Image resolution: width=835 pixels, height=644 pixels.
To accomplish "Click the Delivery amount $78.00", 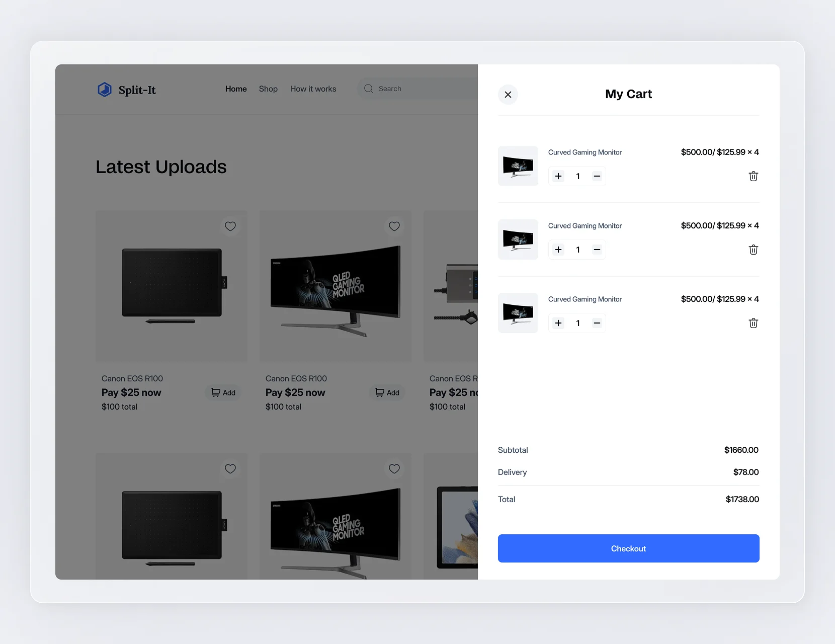I will (x=746, y=472).
